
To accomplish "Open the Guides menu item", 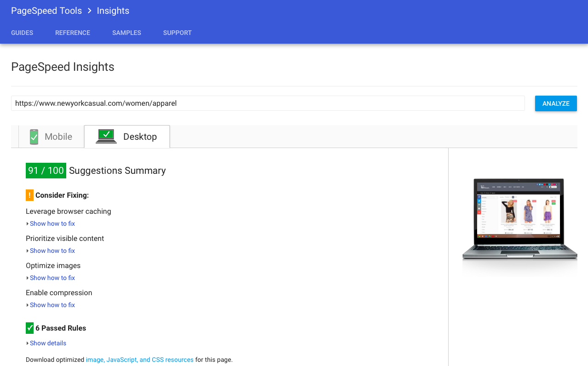I will click(22, 33).
